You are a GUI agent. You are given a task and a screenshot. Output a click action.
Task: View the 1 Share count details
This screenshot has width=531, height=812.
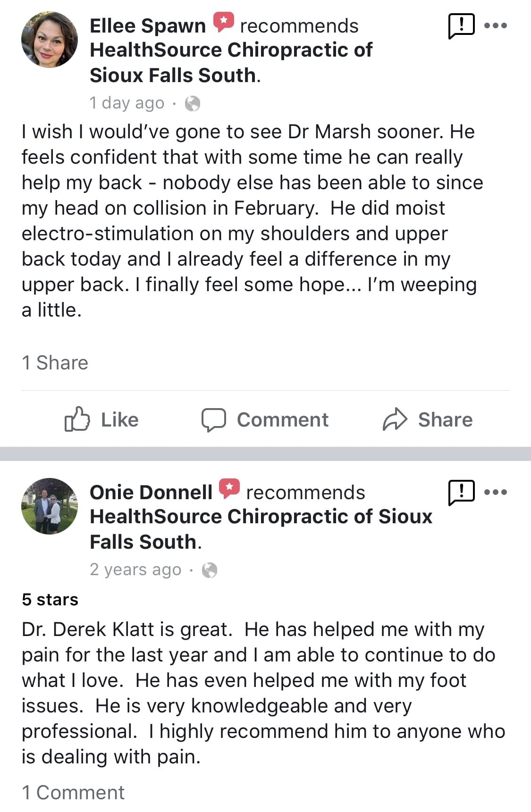click(55, 362)
